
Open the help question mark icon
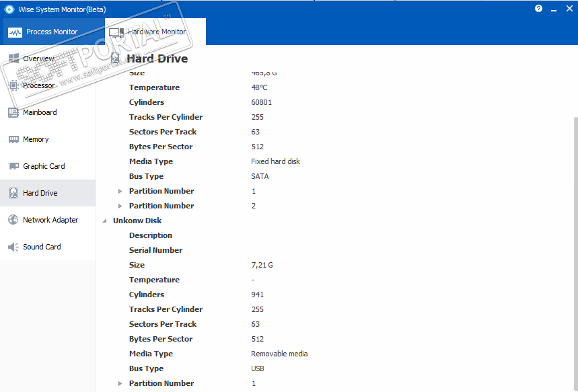538,9
